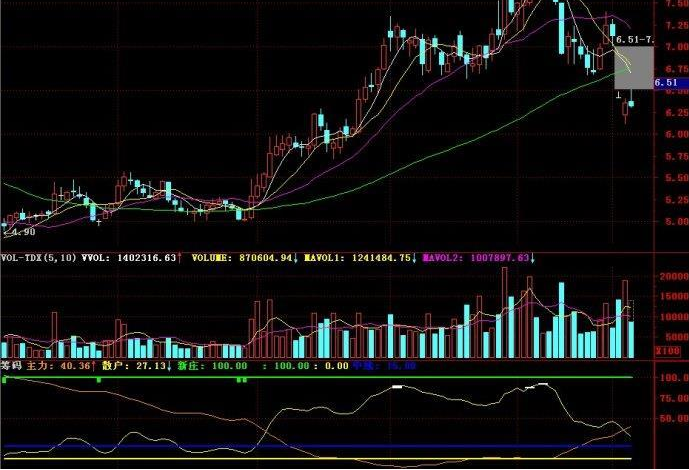Screen dimensions: 689x470
Task: Click the red up arrow after 主力 value
Action: click(x=93, y=365)
